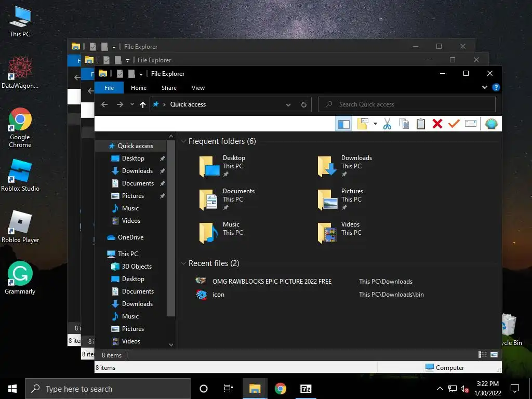Open the File tab
The height and width of the screenshot is (399, 532).
click(x=109, y=88)
